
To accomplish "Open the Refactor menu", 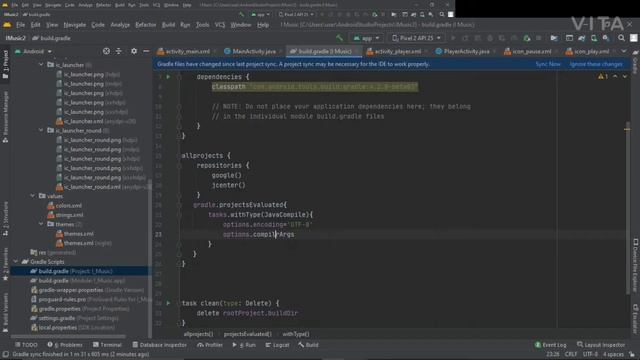I will click(145, 25).
